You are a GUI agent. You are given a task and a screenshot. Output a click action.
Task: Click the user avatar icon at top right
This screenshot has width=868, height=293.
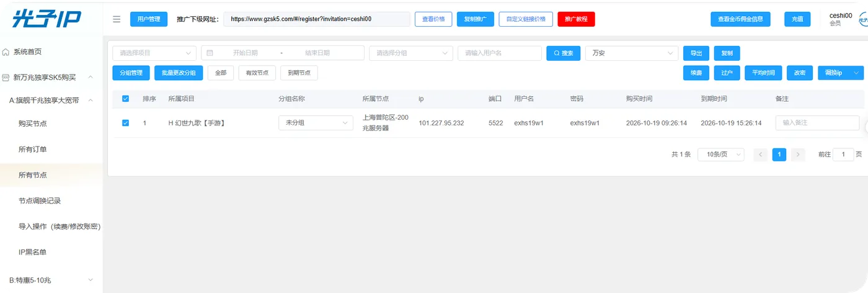863,20
